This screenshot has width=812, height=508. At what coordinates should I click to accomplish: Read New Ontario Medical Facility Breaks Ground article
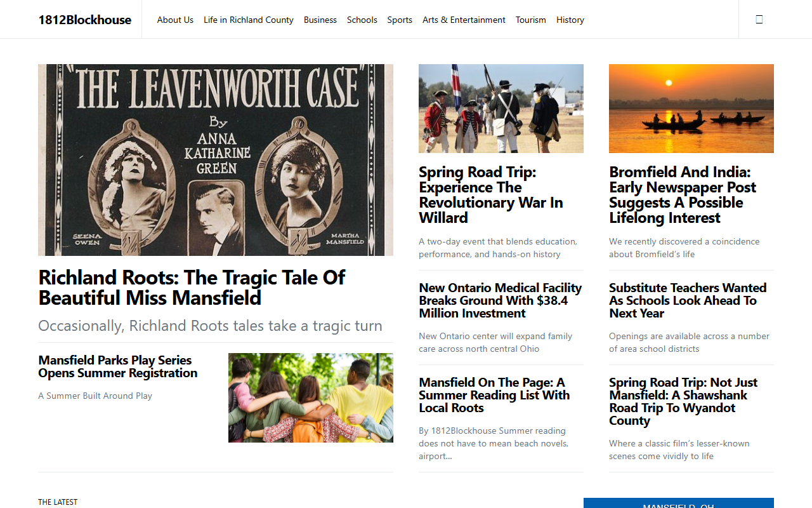click(x=501, y=300)
